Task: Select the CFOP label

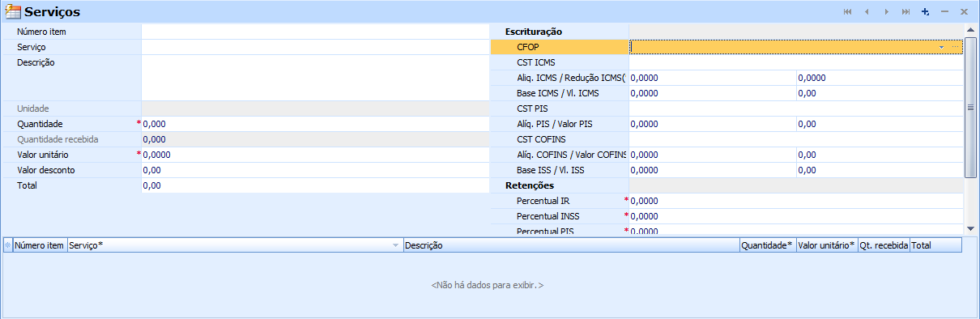Action: click(x=528, y=47)
